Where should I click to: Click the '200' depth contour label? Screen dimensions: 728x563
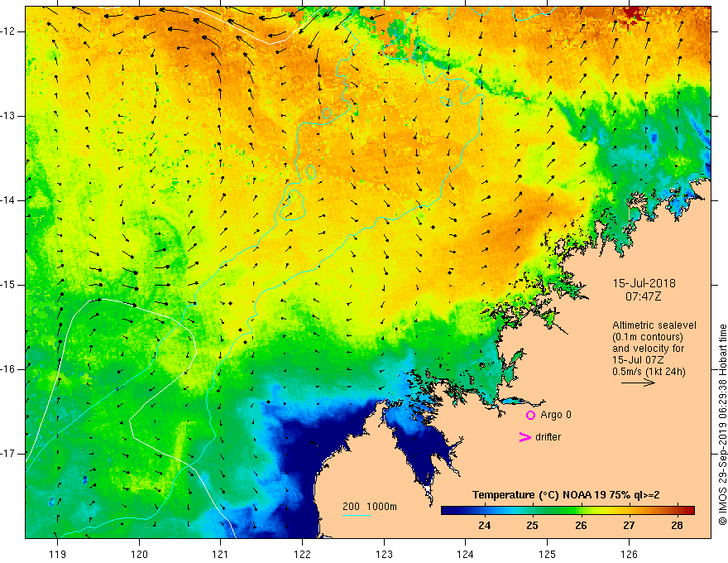pos(351,507)
